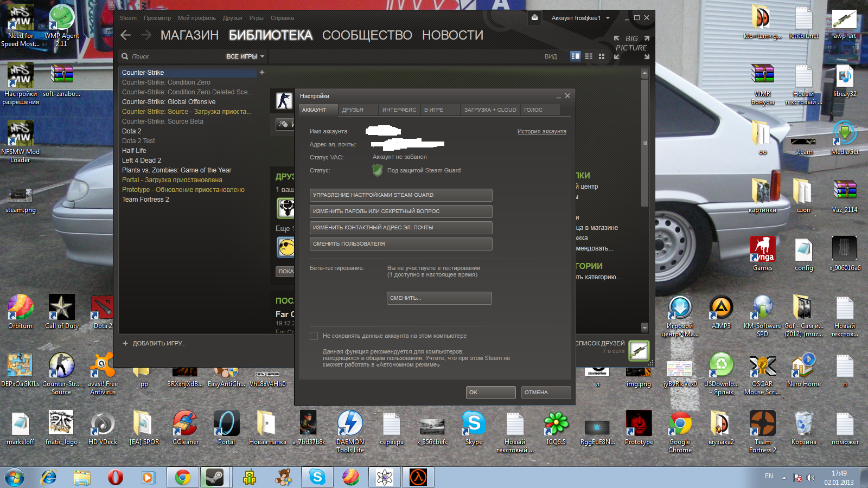Select Left 4 Dead 2 in library
This screenshot has width=868, height=488.
[142, 160]
